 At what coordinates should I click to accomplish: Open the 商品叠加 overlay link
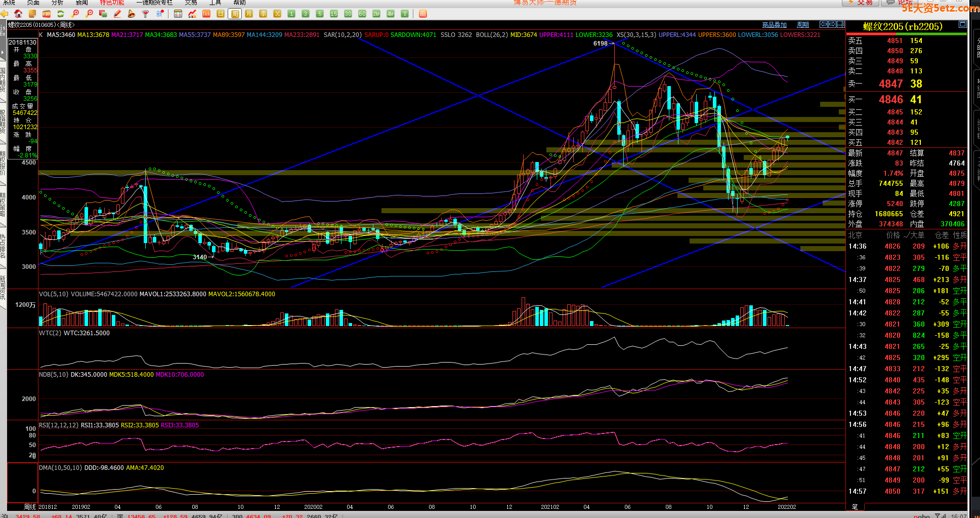pyautogui.click(x=774, y=25)
